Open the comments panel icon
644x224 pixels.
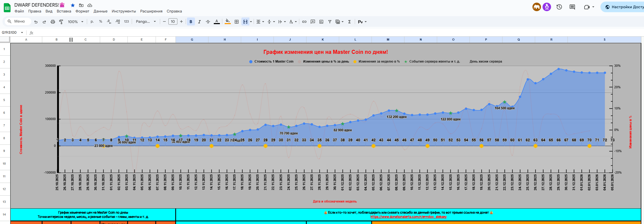(572, 7)
